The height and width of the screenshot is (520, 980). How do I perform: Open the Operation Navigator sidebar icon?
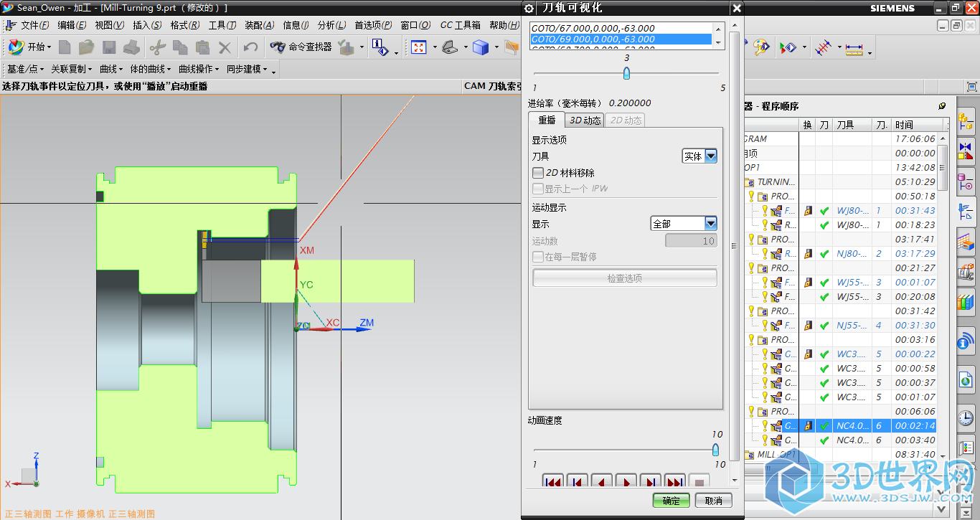click(966, 212)
